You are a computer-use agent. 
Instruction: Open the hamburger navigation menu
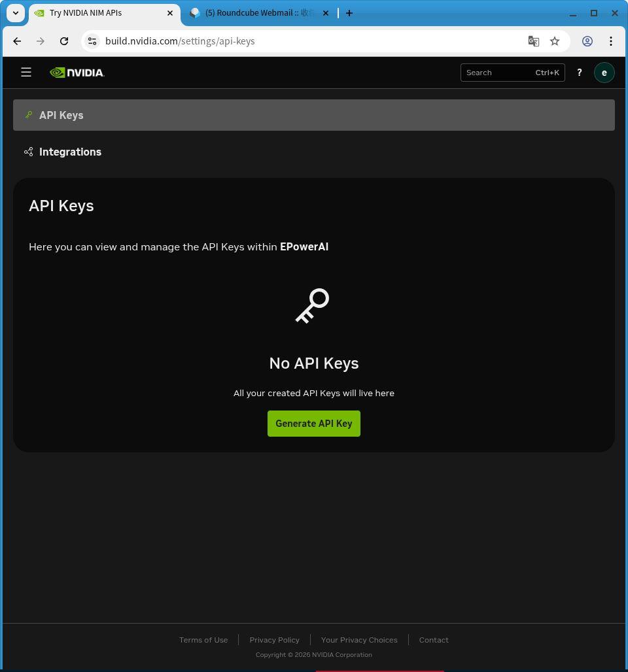(x=26, y=72)
